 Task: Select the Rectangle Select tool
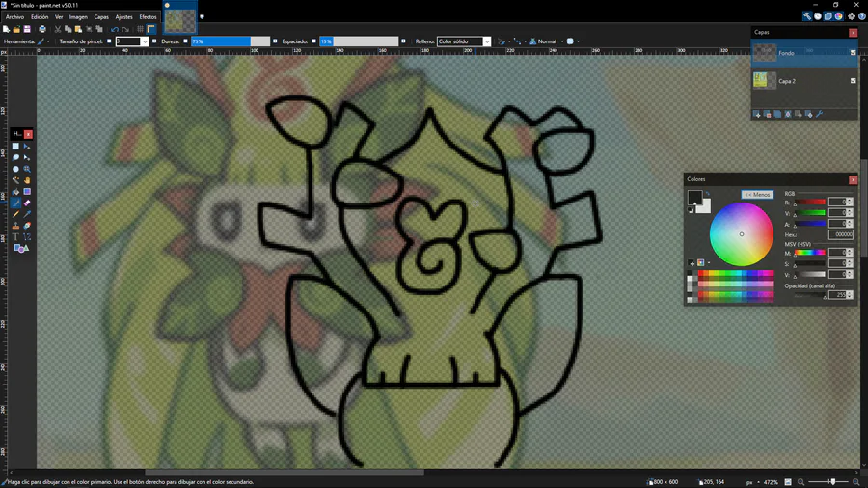15,147
